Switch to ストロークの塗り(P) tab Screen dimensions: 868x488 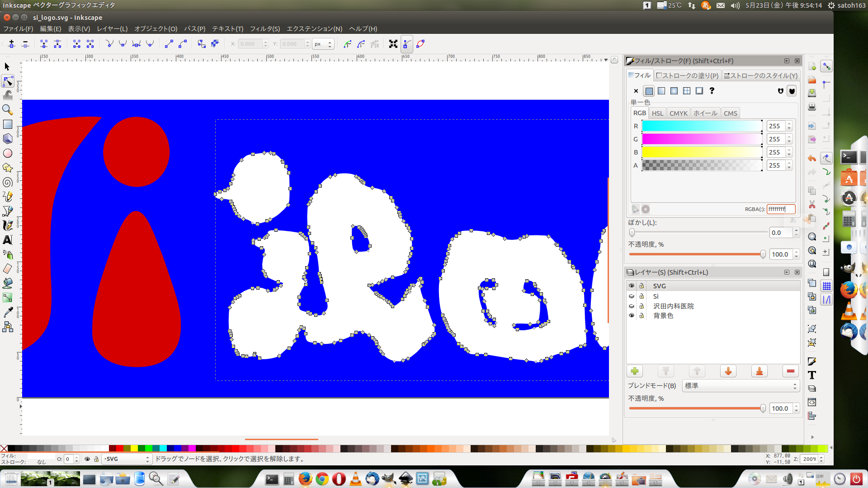(687, 75)
